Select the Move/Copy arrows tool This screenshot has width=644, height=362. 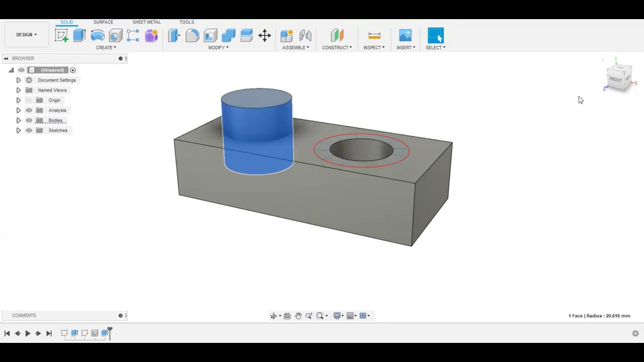(265, 35)
